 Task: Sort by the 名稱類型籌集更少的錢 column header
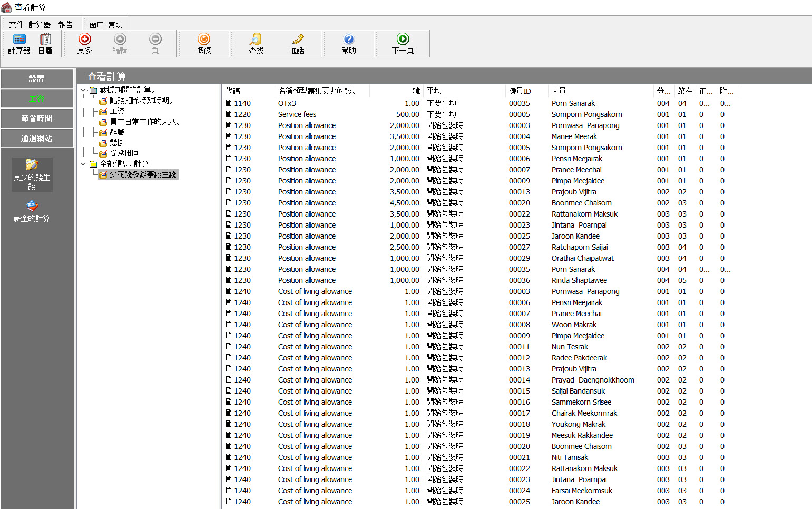pyautogui.click(x=322, y=91)
